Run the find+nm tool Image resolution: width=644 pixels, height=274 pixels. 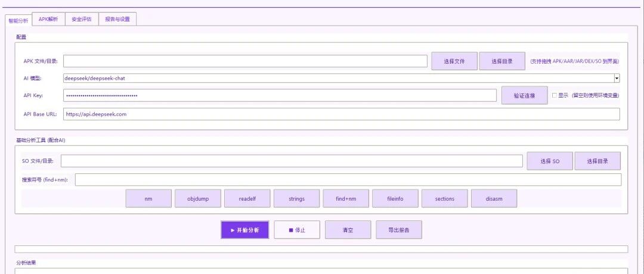pos(346,198)
